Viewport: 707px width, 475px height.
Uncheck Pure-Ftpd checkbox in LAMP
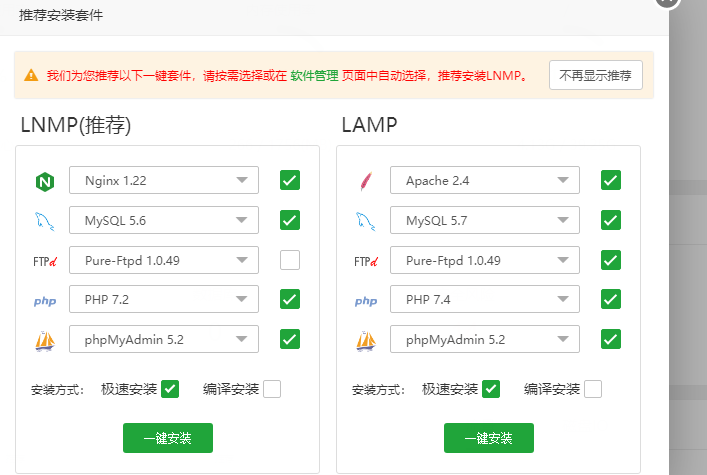coord(611,260)
